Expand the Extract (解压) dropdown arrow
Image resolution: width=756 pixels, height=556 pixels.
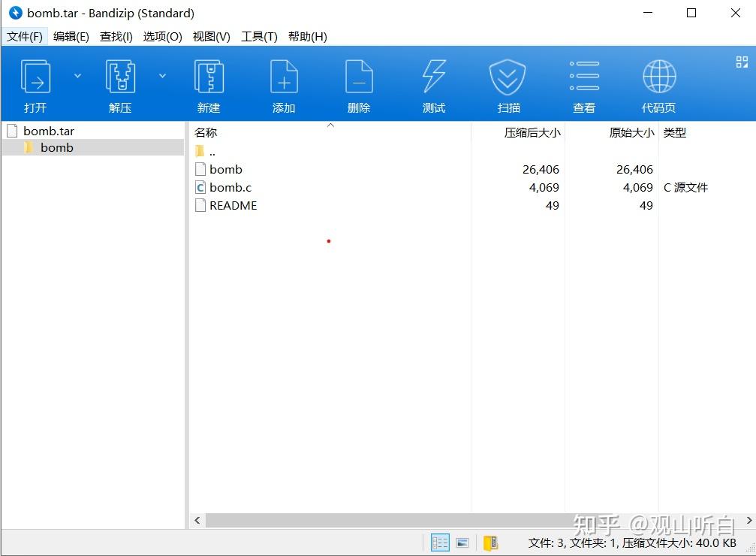(x=162, y=76)
